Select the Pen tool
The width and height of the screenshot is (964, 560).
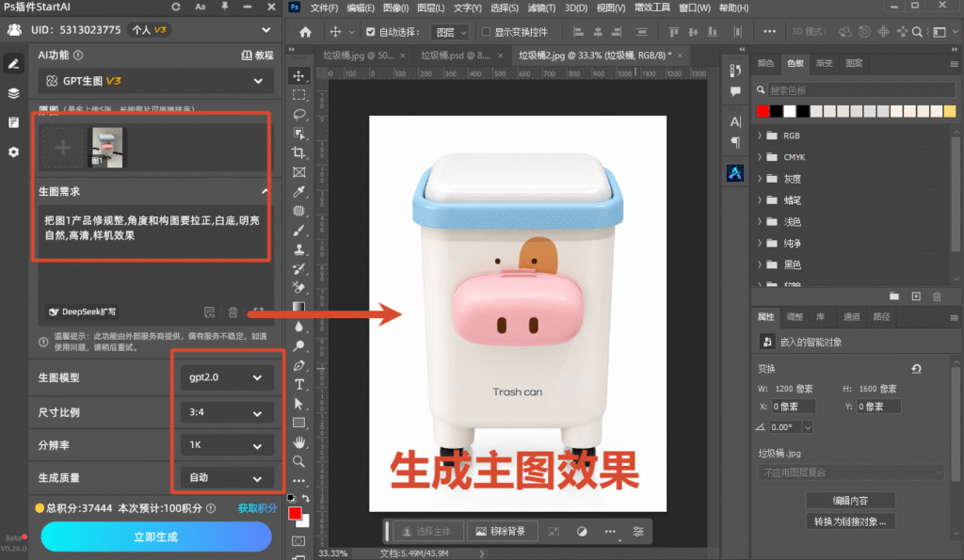[298, 365]
